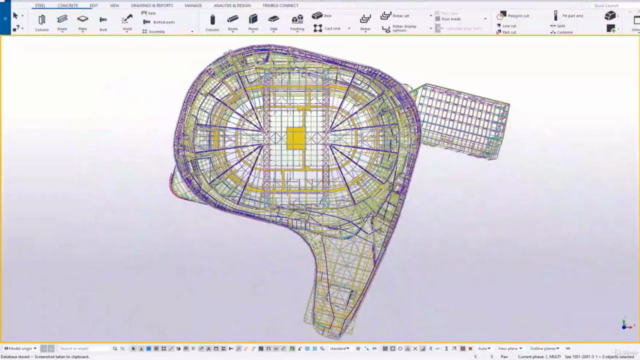The image size is (640, 360).
Task: Click the Pour break command
Action: click(x=448, y=19)
